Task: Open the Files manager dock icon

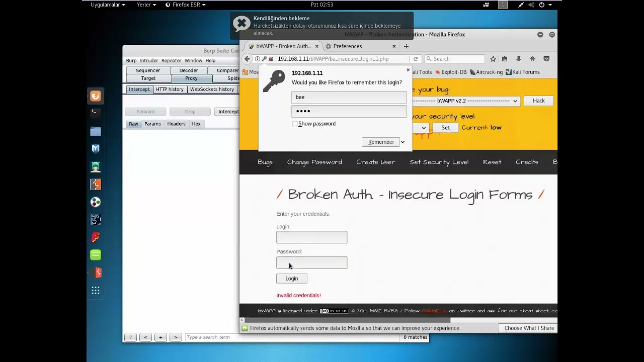Action: pyautogui.click(x=96, y=131)
